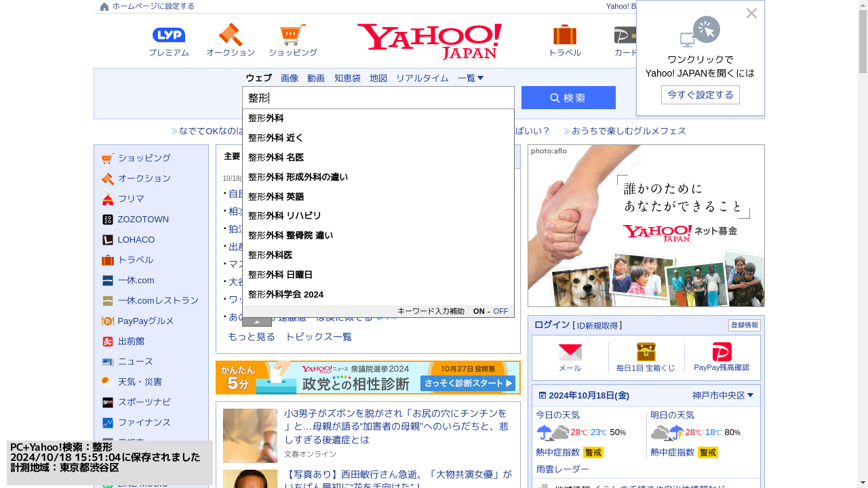Open the 雨雲レーダー link
The width and height of the screenshot is (868, 488).
pyautogui.click(x=563, y=469)
